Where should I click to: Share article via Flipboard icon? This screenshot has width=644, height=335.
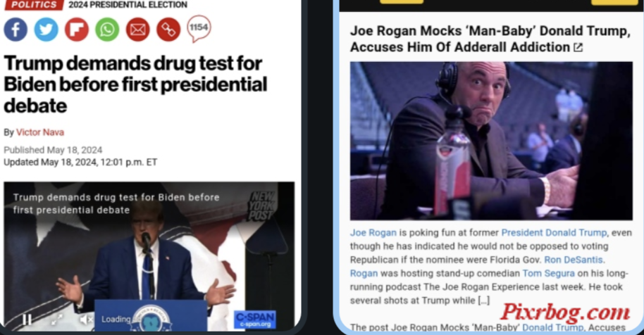click(x=76, y=30)
